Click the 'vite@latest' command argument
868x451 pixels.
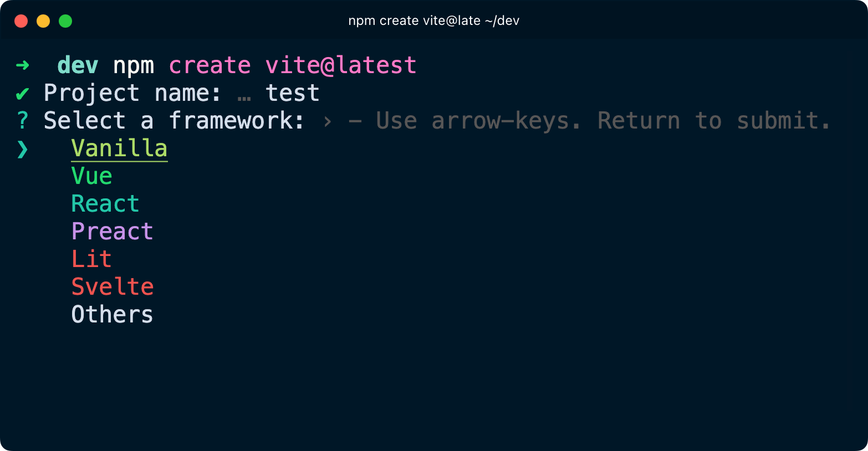point(341,65)
